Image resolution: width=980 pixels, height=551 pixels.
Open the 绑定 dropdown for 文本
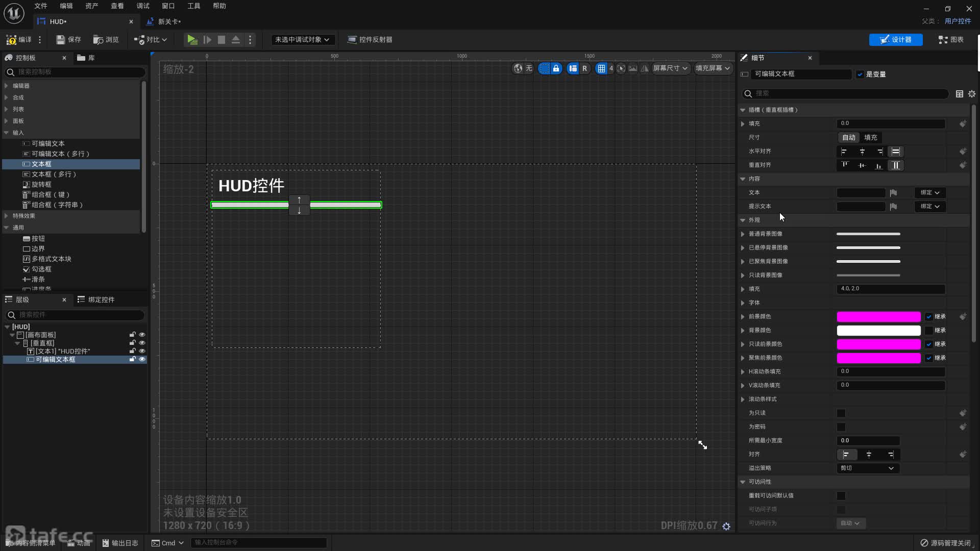click(x=930, y=193)
